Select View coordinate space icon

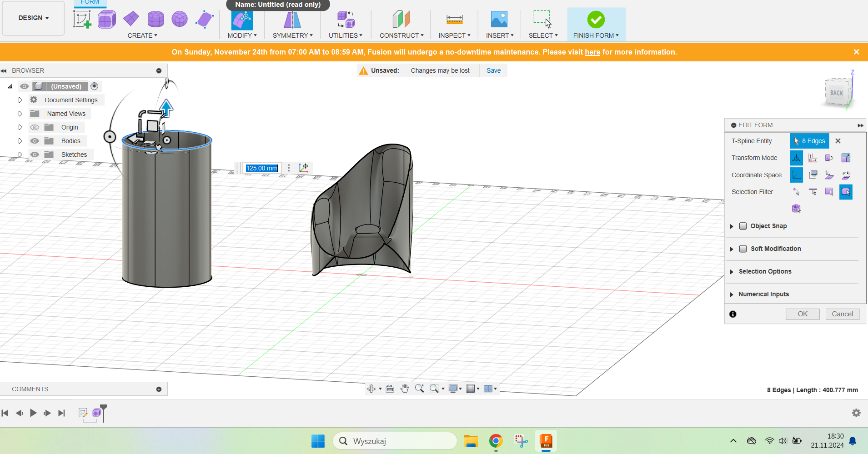pyautogui.click(x=813, y=175)
